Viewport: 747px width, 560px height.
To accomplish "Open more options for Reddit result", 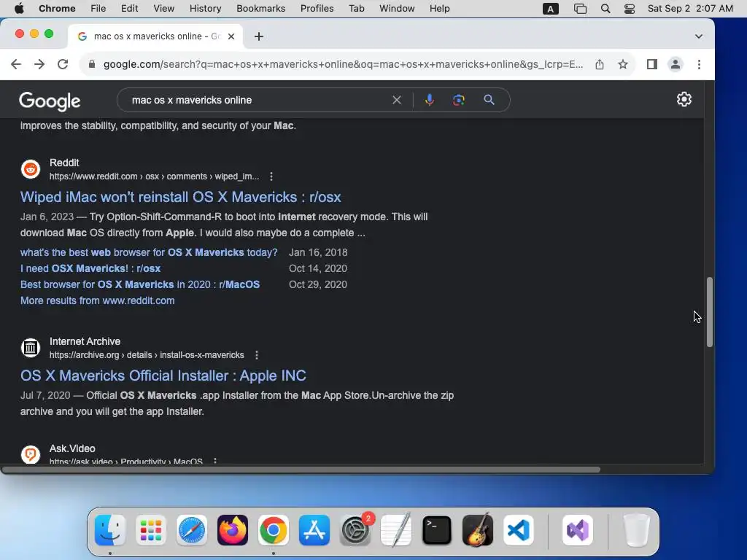I will (271, 176).
